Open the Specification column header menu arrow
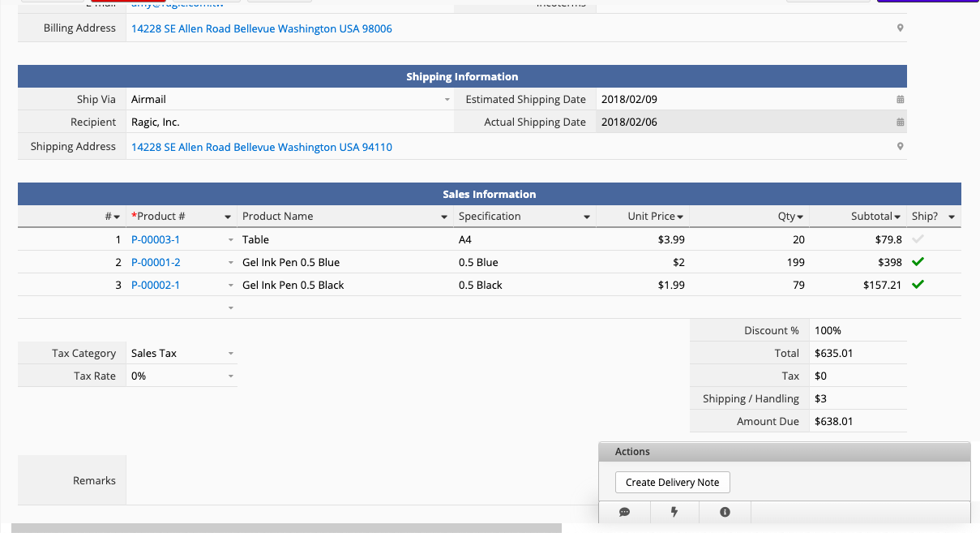The height and width of the screenshot is (533, 980). [x=587, y=217]
